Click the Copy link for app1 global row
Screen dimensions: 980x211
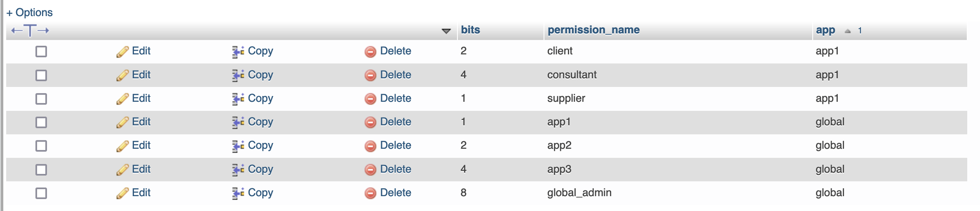pos(260,122)
